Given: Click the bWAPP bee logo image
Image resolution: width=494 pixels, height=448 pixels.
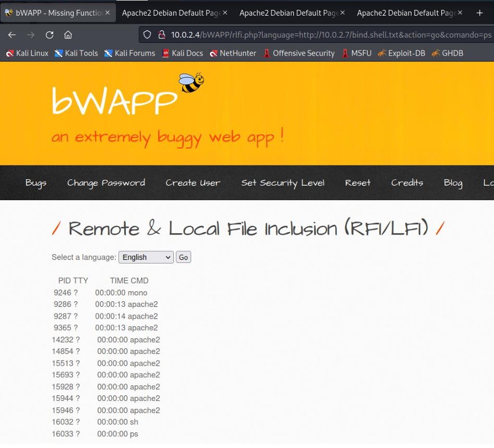Looking at the screenshot, I should (x=191, y=82).
